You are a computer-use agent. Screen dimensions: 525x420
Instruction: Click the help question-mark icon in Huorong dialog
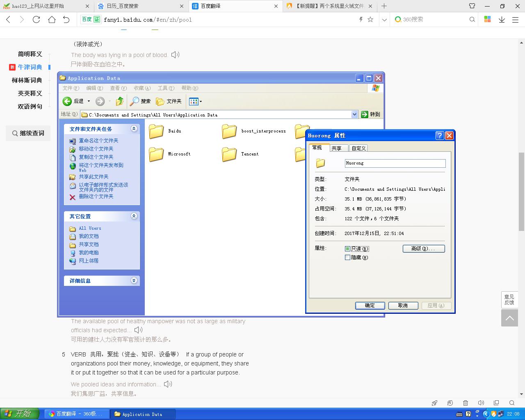coord(440,136)
